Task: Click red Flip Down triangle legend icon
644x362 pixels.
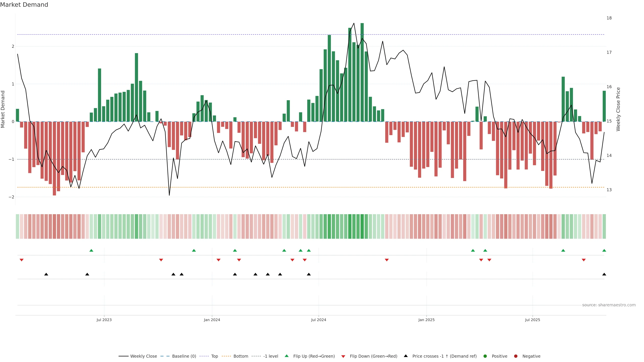Action: (x=343, y=356)
